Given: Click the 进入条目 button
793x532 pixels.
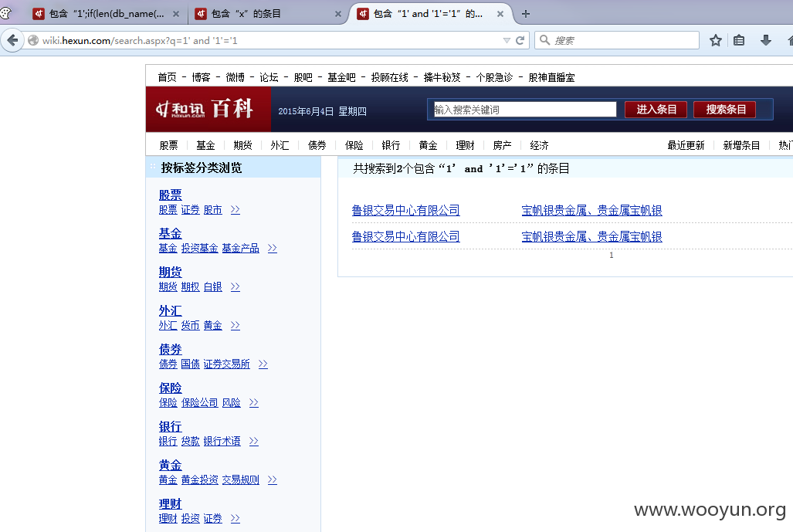Looking at the screenshot, I should 656,110.
